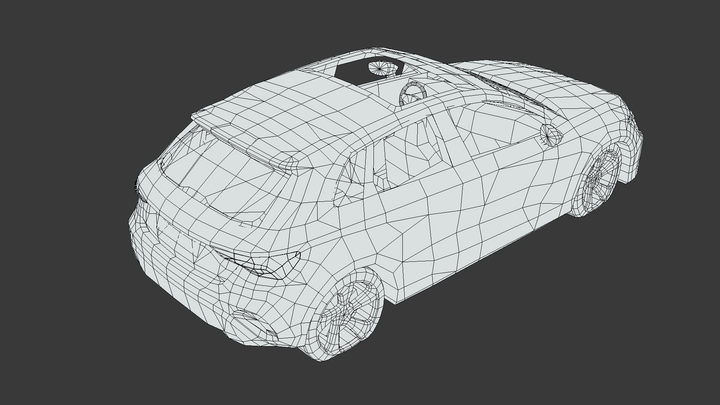Click the side mirror on the car
720x405 pixels.
pyautogui.click(x=551, y=135)
